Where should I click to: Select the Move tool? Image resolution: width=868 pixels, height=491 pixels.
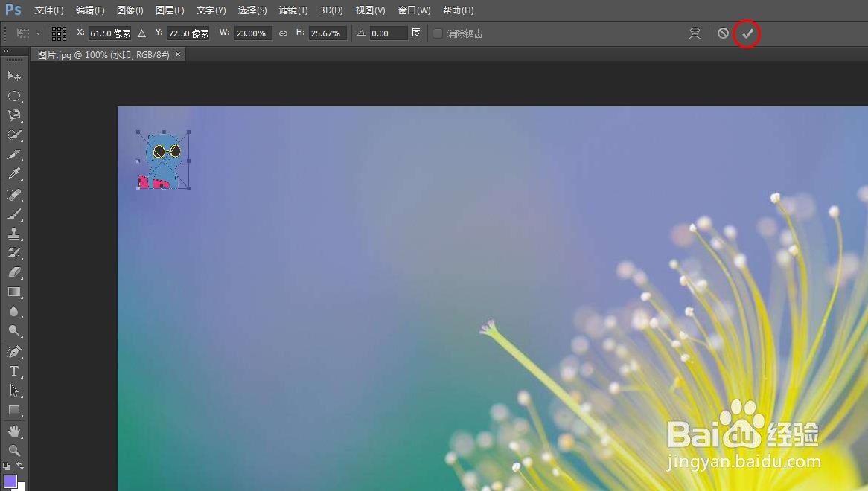click(14, 77)
